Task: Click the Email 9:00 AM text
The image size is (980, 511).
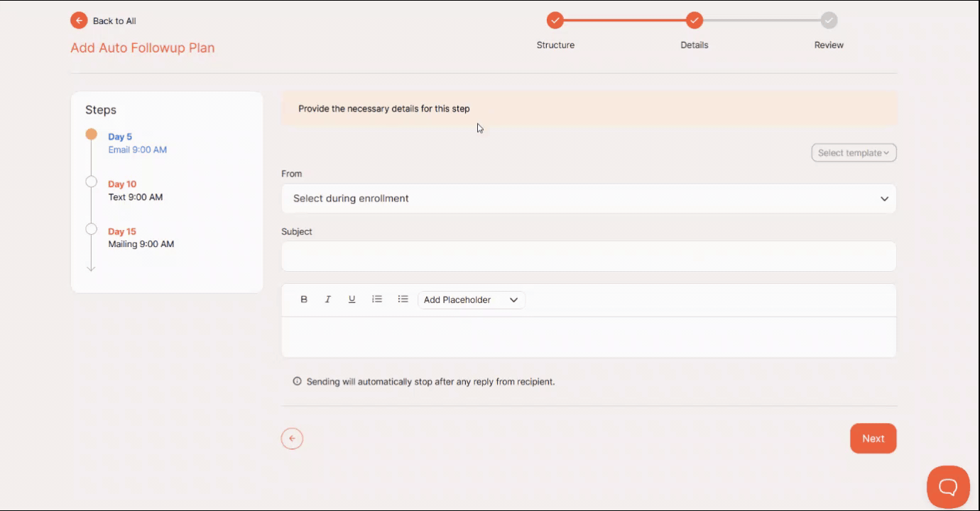Action: coord(138,150)
